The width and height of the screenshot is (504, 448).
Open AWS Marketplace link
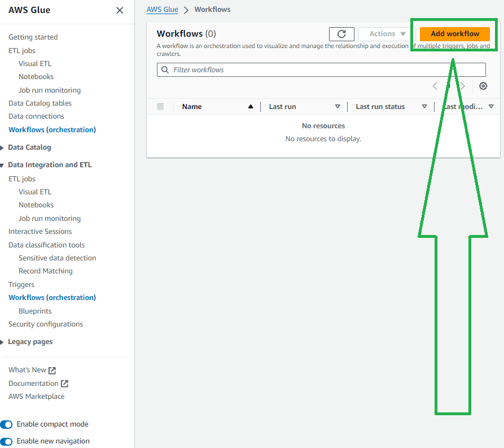pyautogui.click(x=36, y=397)
